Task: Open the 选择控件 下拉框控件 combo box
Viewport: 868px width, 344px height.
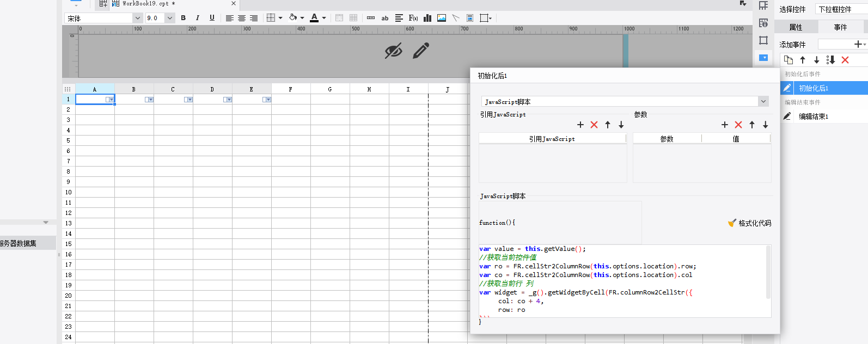Action: [x=841, y=9]
